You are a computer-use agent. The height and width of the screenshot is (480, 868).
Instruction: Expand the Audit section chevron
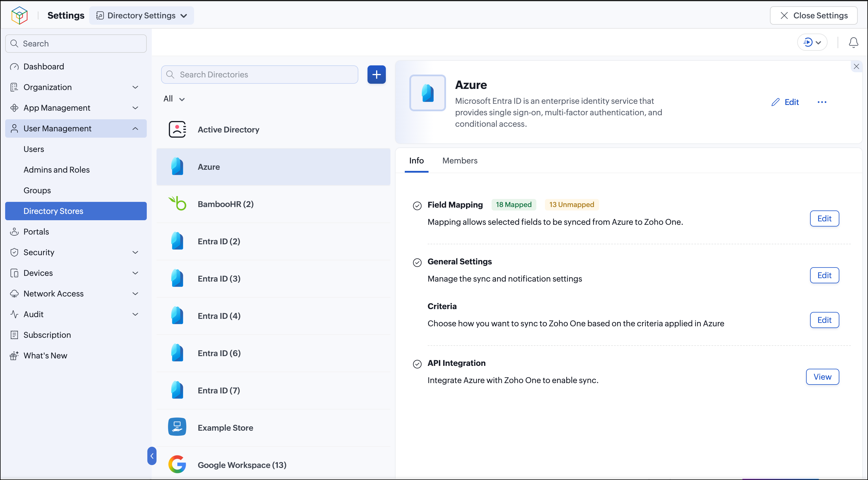(x=136, y=314)
